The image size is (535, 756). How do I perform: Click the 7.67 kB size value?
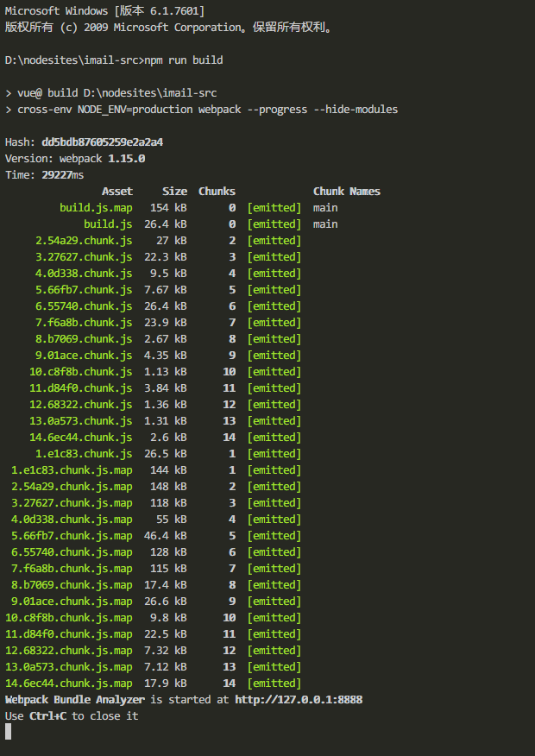(166, 290)
